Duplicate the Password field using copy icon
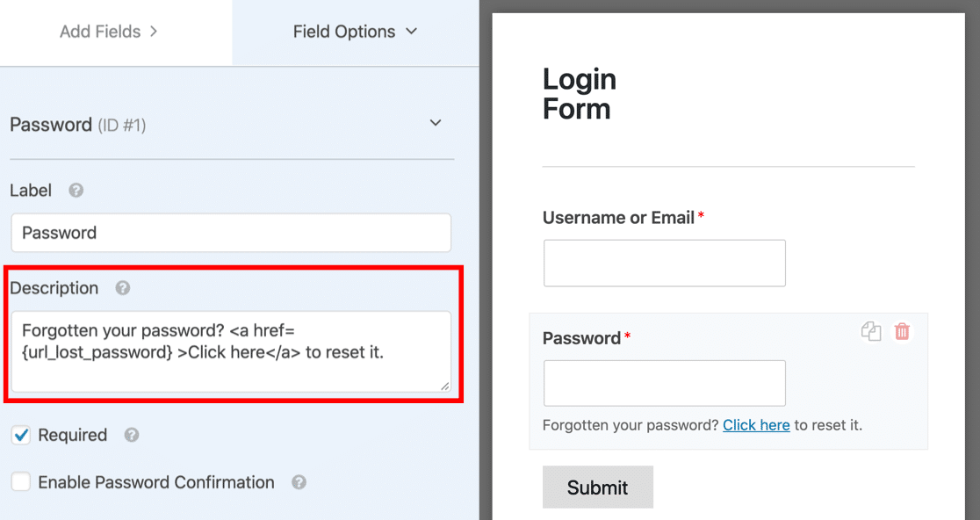Screen dimensions: 980x520 [x=871, y=331]
